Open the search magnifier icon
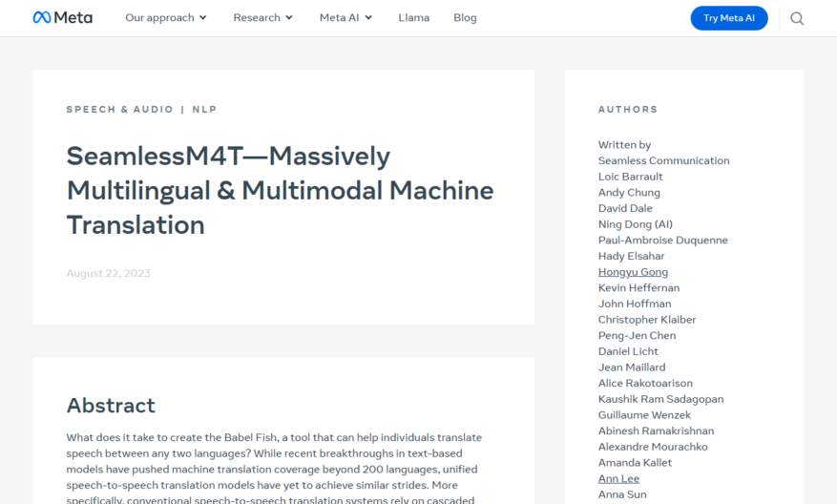 797,19
